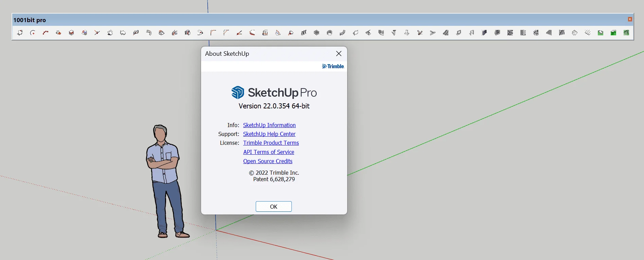Select the standing man figure in viewport
644x260 pixels.
(167, 181)
